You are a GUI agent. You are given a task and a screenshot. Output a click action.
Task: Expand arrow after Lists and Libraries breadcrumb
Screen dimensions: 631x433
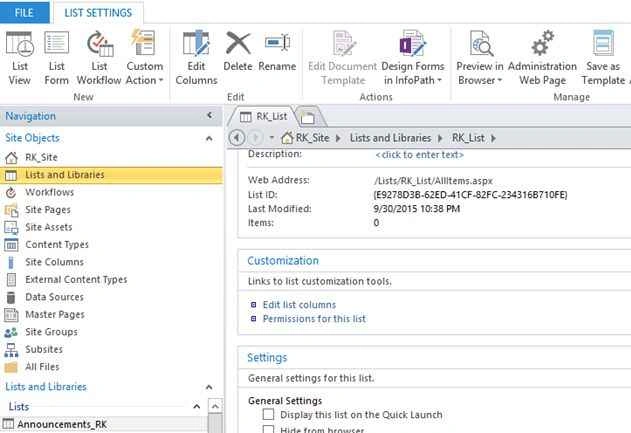click(440, 138)
